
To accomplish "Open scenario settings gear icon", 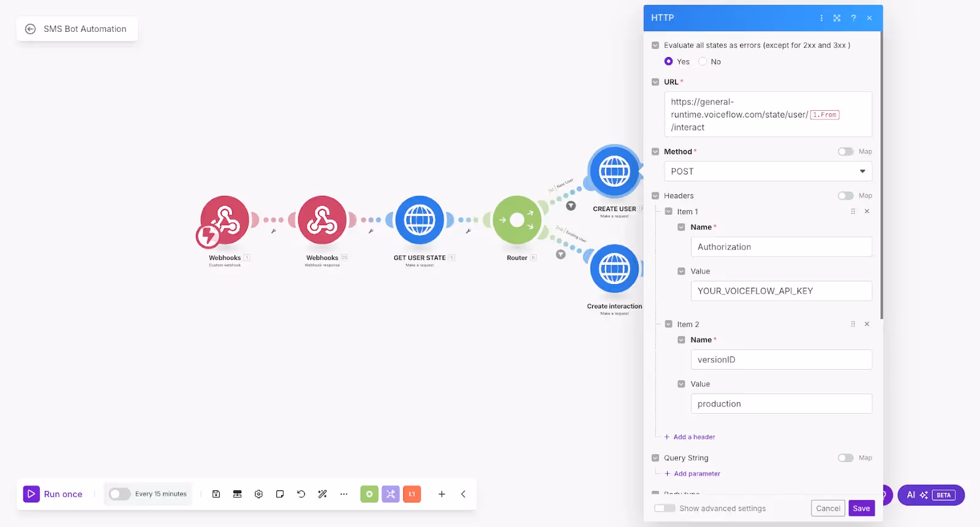I will point(258,494).
